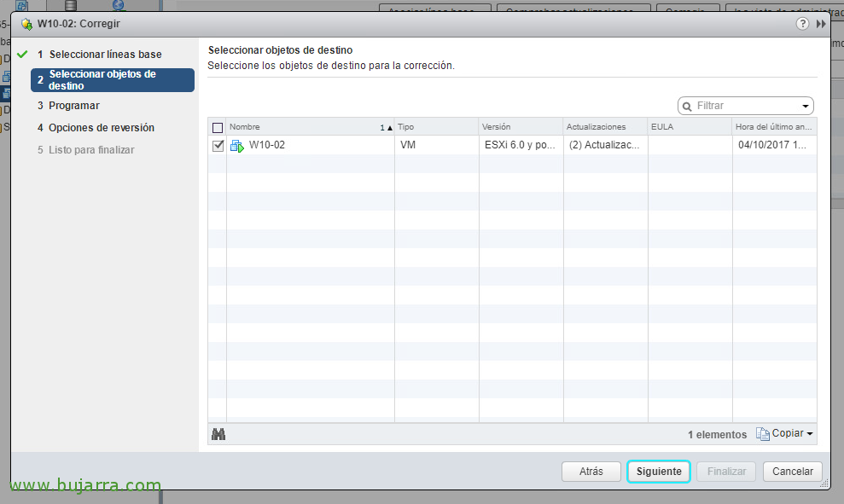Open the help question mark icon
The height and width of the screenshot is (504, 844).
pos(802,24)
